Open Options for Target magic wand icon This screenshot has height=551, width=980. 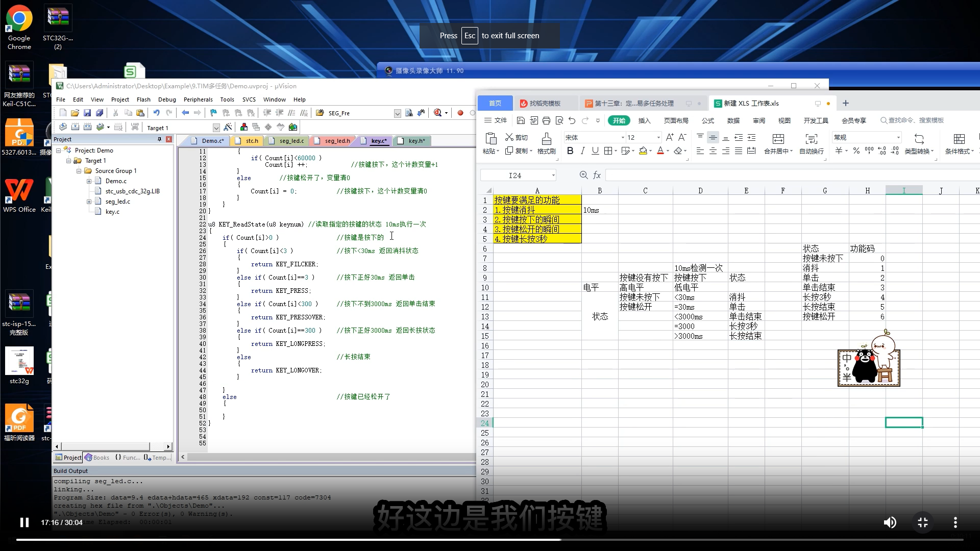coord(228,127)
